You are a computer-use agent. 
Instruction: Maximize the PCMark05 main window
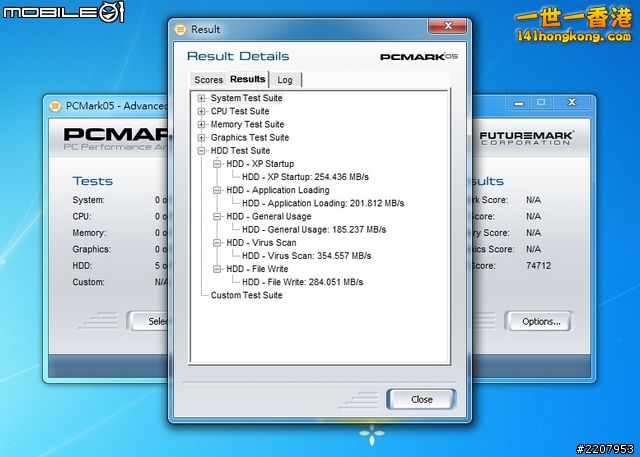(541, 102)
